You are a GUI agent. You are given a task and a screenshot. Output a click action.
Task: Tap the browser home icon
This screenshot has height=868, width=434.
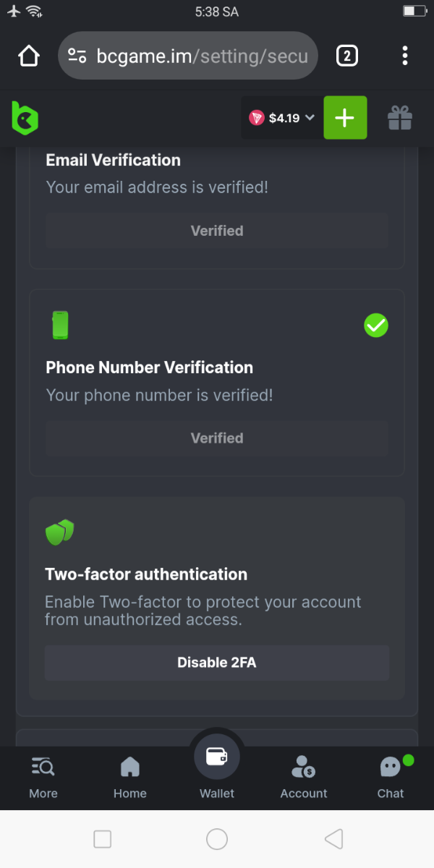point(29,56)
